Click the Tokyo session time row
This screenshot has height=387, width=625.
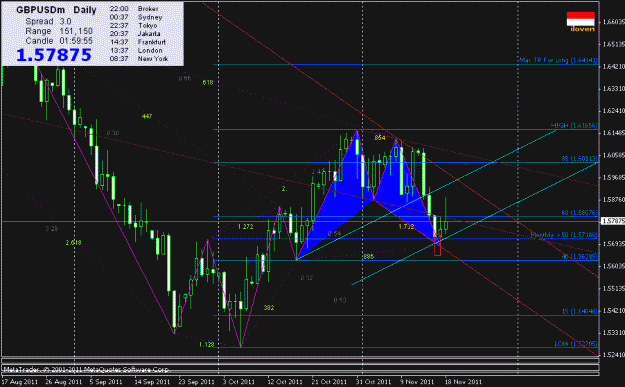(133, 26)
